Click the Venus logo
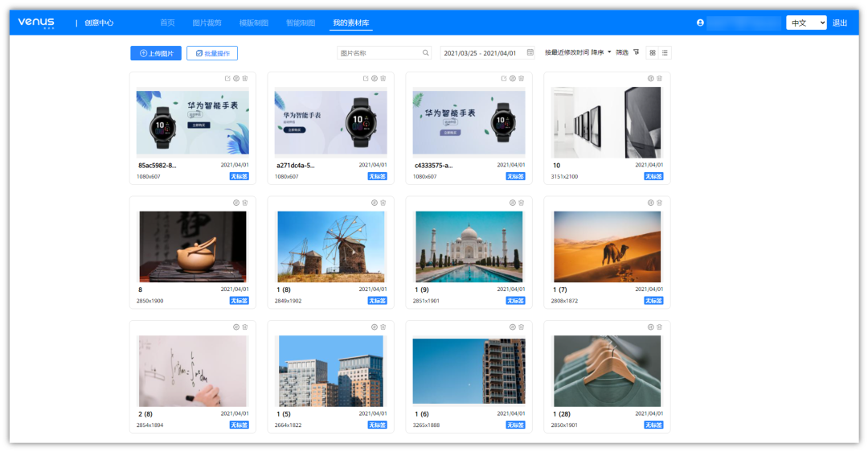This screenshot has width=868, height=452. [x=36, y=23]
